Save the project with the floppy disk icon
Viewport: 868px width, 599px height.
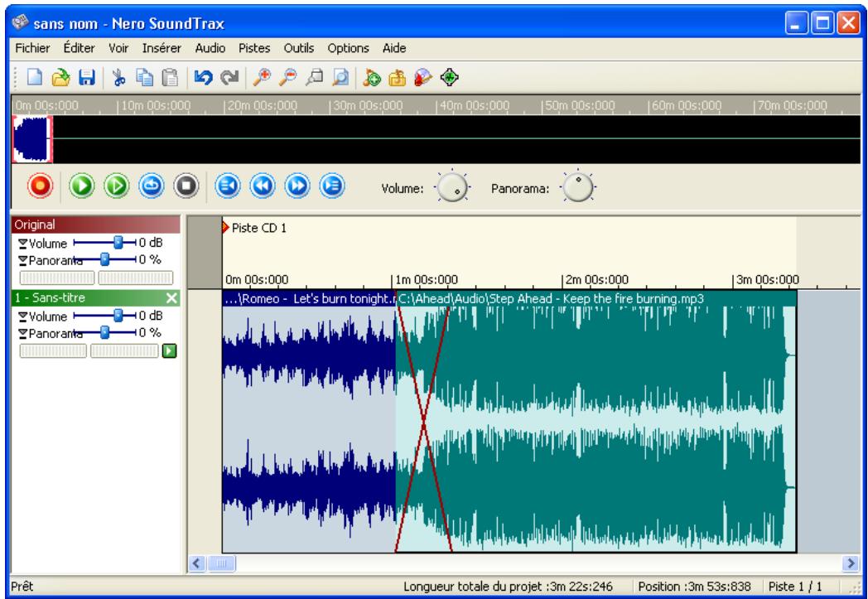click(86, 78)
